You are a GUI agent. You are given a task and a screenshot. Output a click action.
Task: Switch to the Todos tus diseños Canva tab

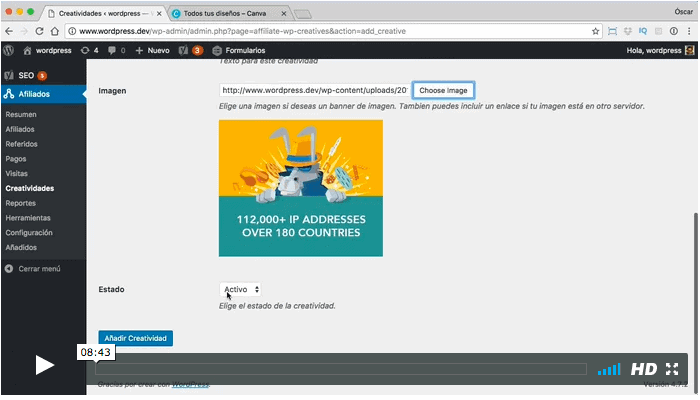pyautogui.click(x=225, y=13)
